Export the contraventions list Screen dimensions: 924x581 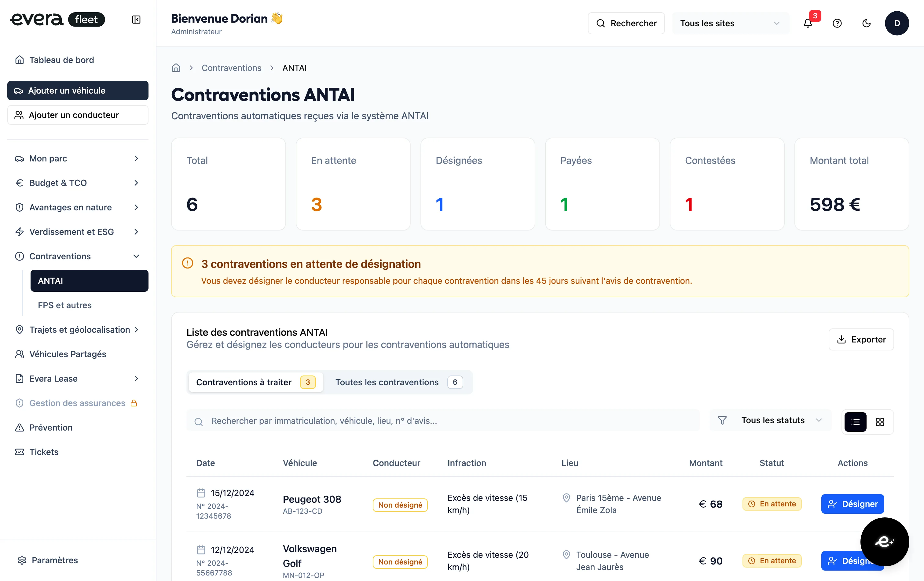[x=861, y=339]
